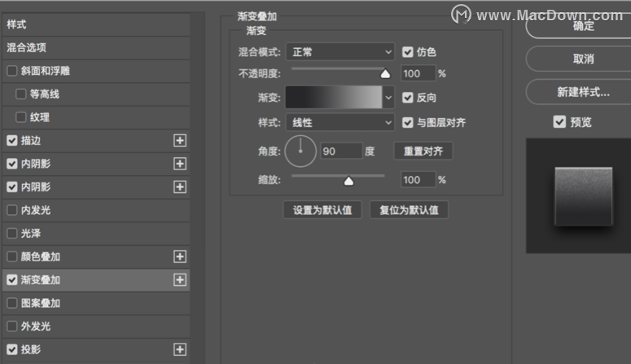Enable 外发光 checkbox
631x364 pixels.
[x=12, y=327]
